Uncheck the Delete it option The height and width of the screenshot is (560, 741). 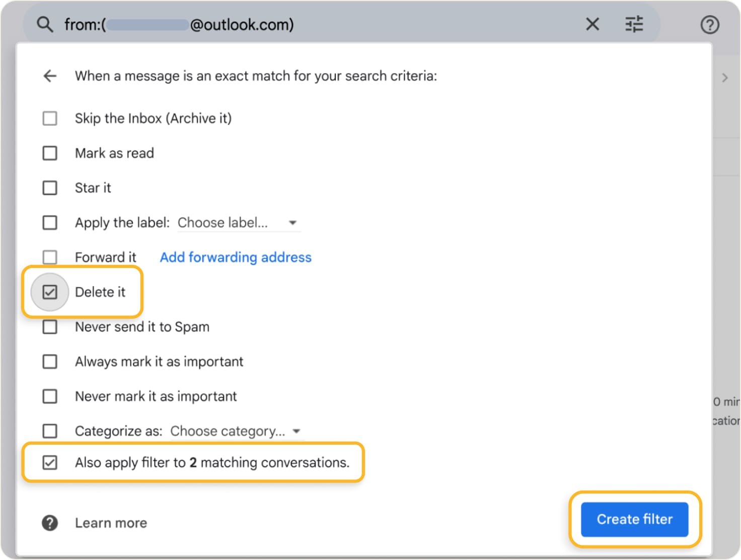(49, 292)
